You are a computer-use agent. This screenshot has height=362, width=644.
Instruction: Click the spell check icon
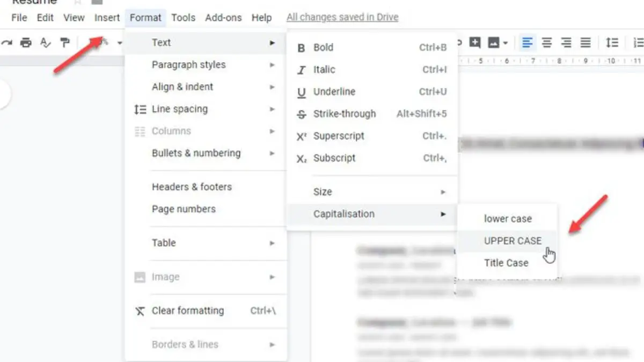(46, 42)
